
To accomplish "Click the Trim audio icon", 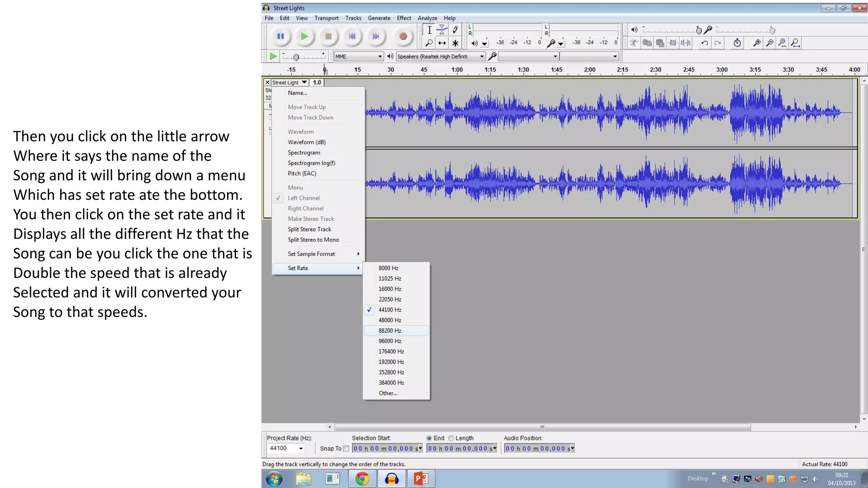I will [x=673, y=43].
